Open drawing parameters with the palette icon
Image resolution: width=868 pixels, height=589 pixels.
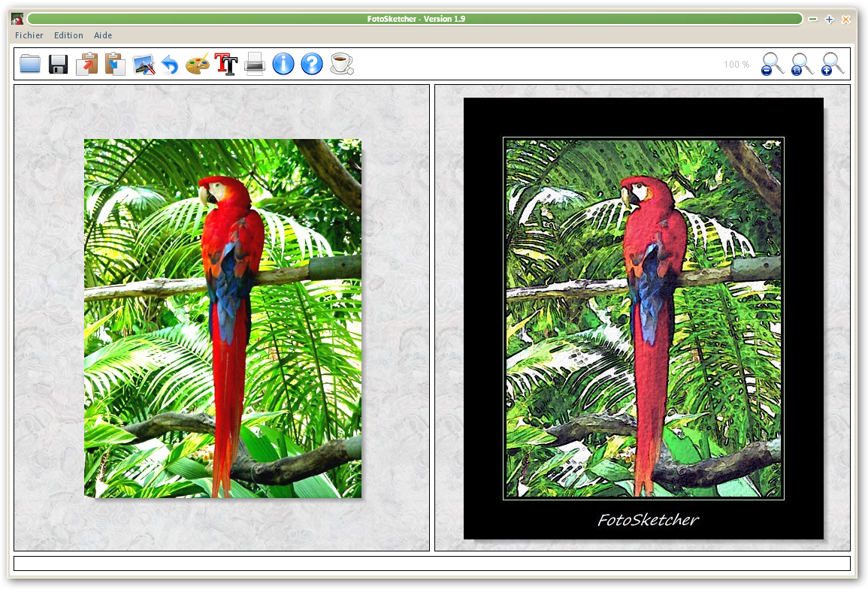pos(198,64)
